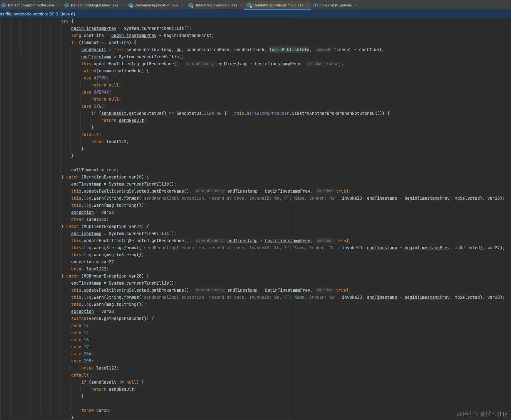Click 'exception = var27;' assignment
Viewport: 511px width, 420px height.
point(94,262)
